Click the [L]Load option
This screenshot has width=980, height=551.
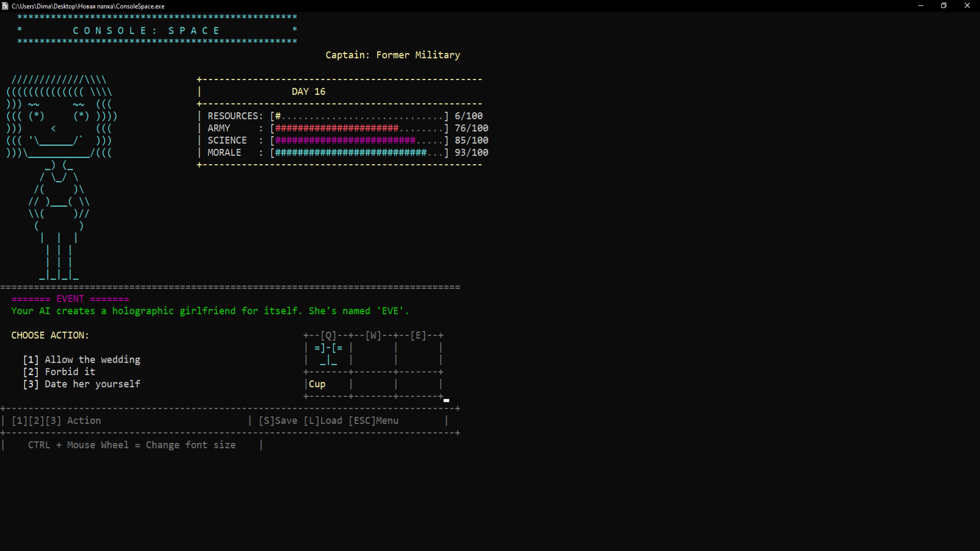coord(323,421)
